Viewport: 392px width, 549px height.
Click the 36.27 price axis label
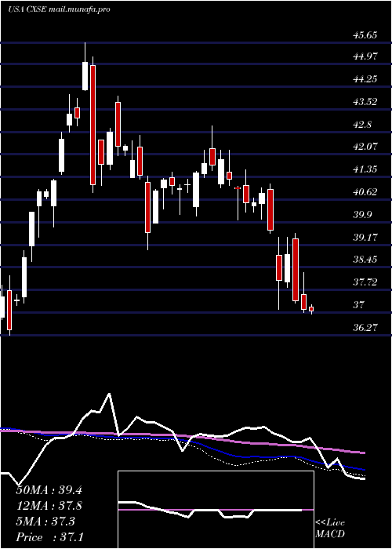pyautogui.click(x=365, y=328)
